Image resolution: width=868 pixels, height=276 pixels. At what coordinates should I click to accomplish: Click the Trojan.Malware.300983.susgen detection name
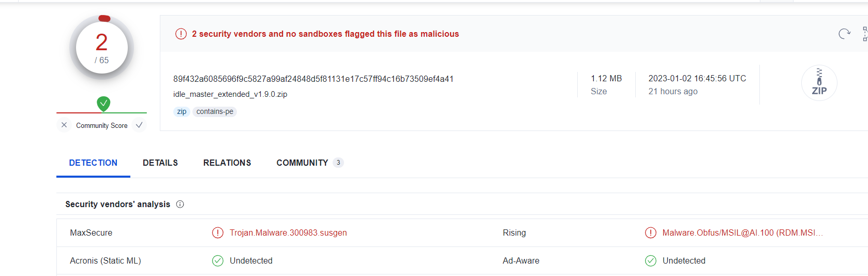(x=288, y=233)
